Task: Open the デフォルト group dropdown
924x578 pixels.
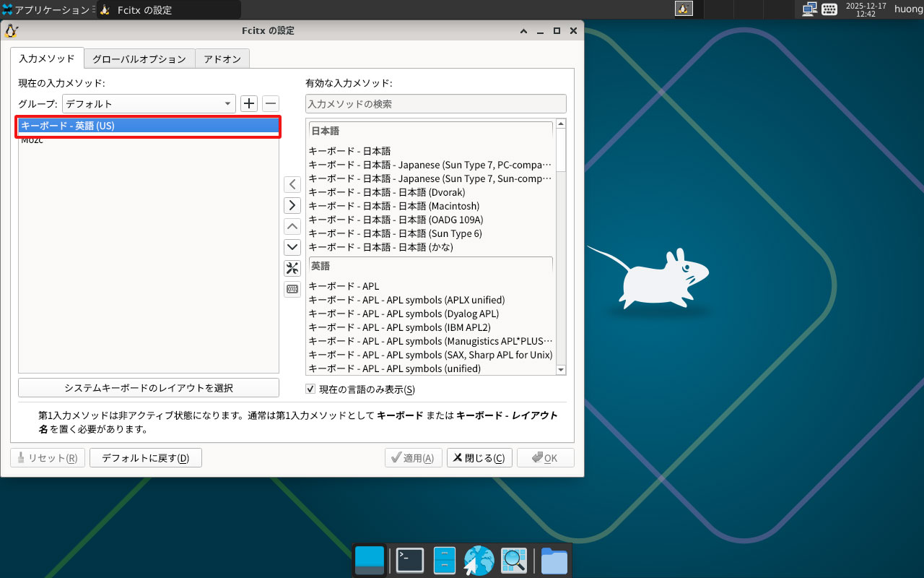Action: 149,103
